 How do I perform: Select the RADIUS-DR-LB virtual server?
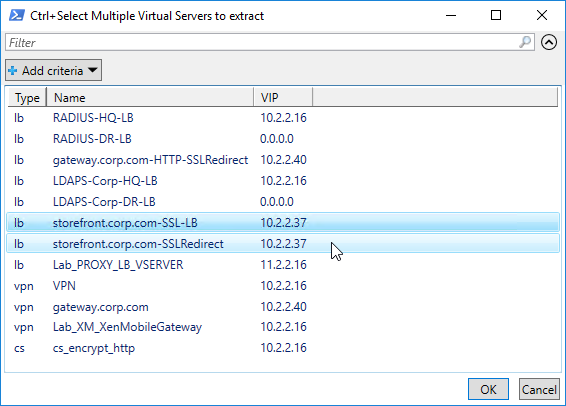[x=283, y=139]
